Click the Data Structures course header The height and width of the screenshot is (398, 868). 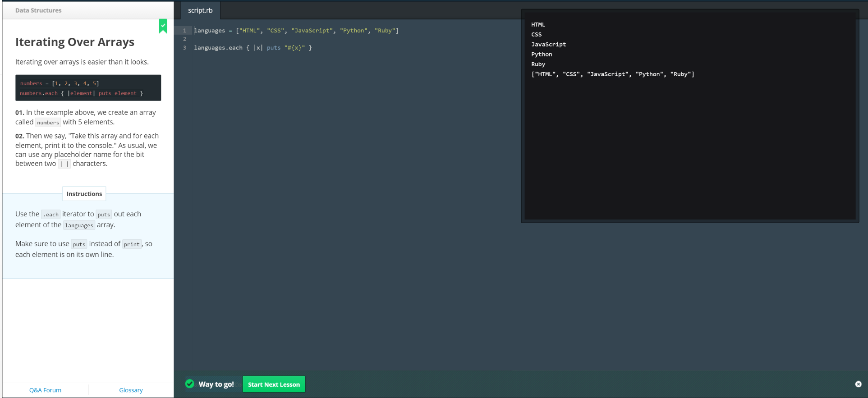(x=38, y=10)
